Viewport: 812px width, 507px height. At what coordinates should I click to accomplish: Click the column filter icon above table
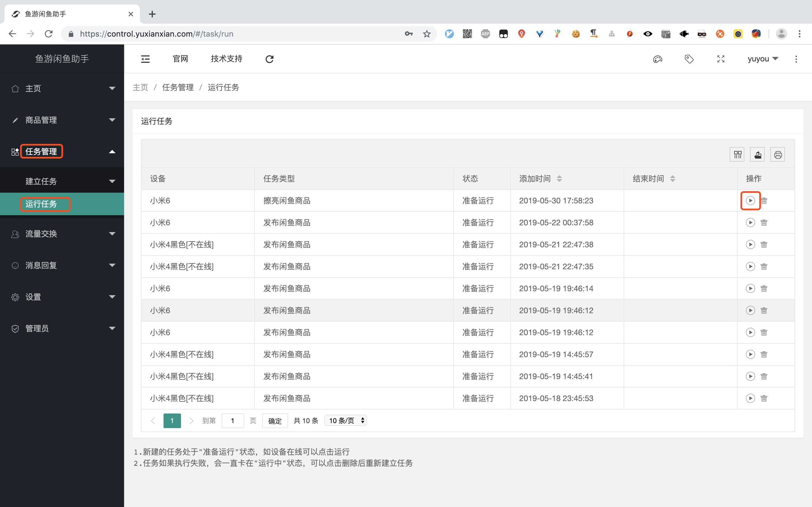tap(737, 155)
